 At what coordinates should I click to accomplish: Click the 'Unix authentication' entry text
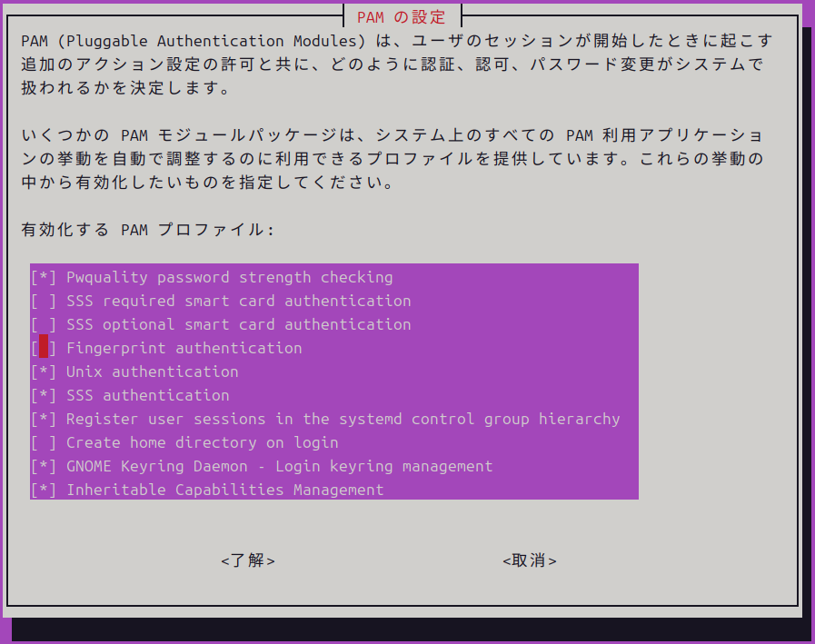click(152, 372)
